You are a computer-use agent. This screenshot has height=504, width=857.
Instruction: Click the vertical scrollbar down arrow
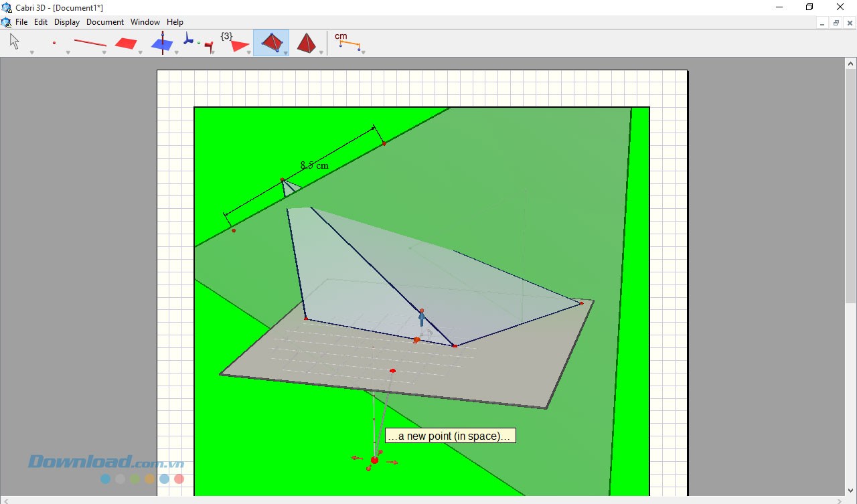pos(850,491)
